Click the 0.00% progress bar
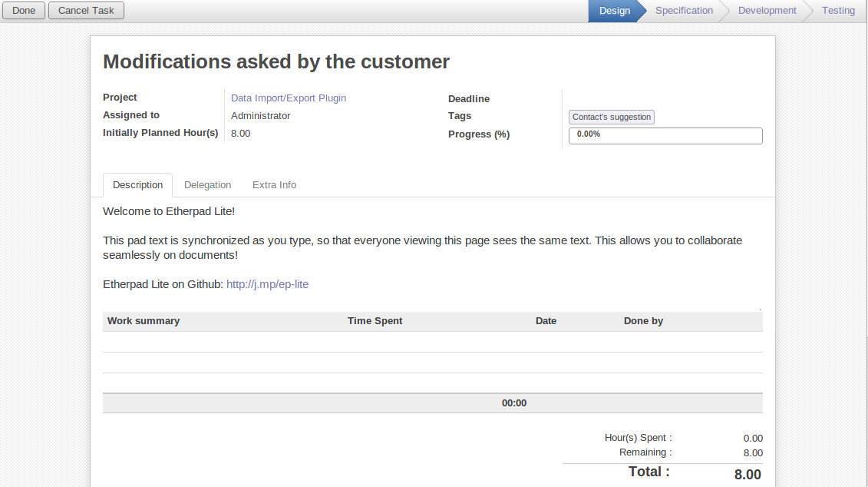This screenshot has height=487, width=868. point(665,135)
